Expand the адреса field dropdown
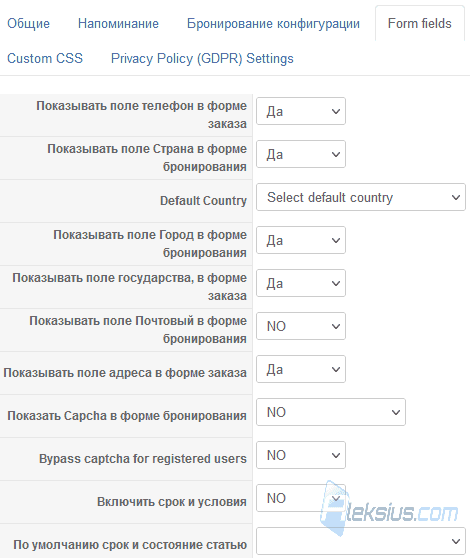The height and width of the screenshot is (558, 470). click(x=301, y=369)
